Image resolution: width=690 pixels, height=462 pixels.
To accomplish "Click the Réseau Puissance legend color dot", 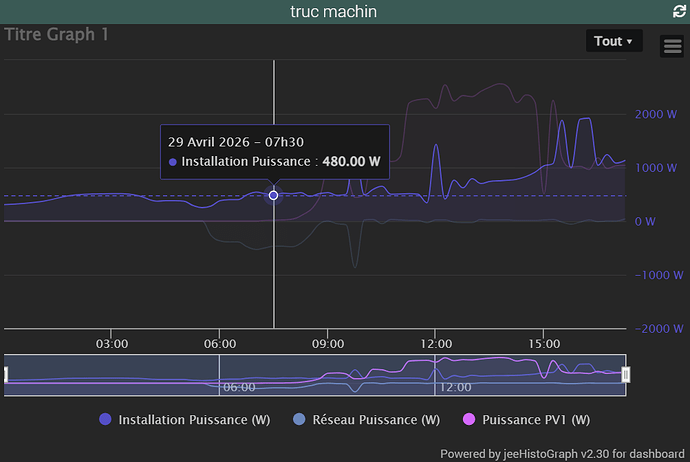I will point(299,419).
